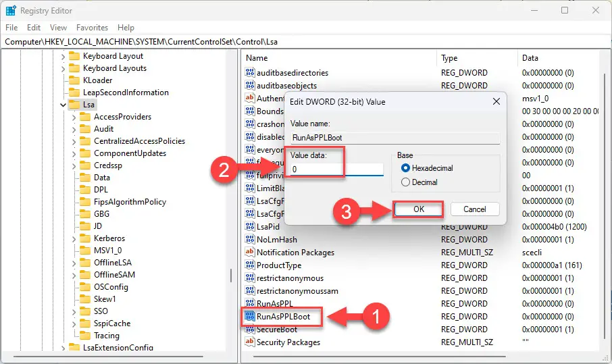The image size is (612, 364).
Task: Click the RunAsPPLBoot value icon
Action: point(250,317)
